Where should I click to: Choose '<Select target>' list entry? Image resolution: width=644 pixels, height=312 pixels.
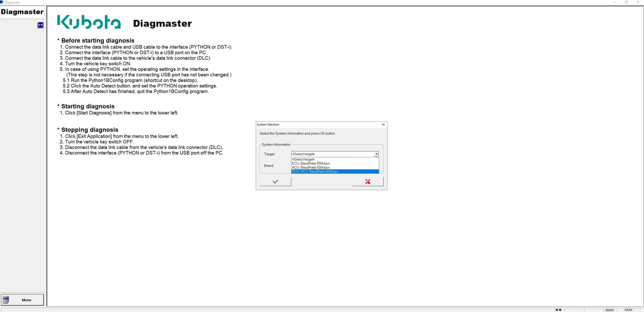(x=335, y=159)
